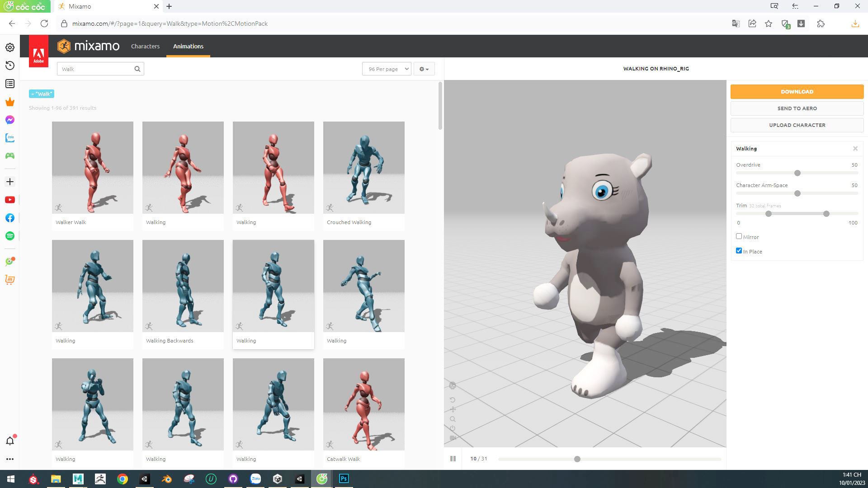868x488 pixels.
Task: Click the Mixamo logo
Action: click(89, 46)
